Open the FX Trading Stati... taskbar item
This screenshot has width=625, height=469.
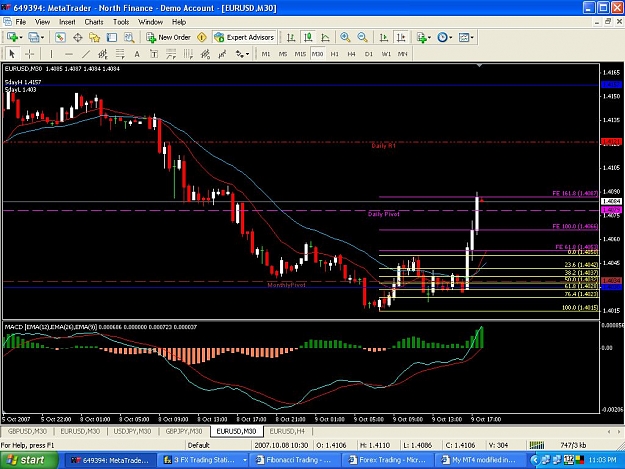[x=204, y=460]
